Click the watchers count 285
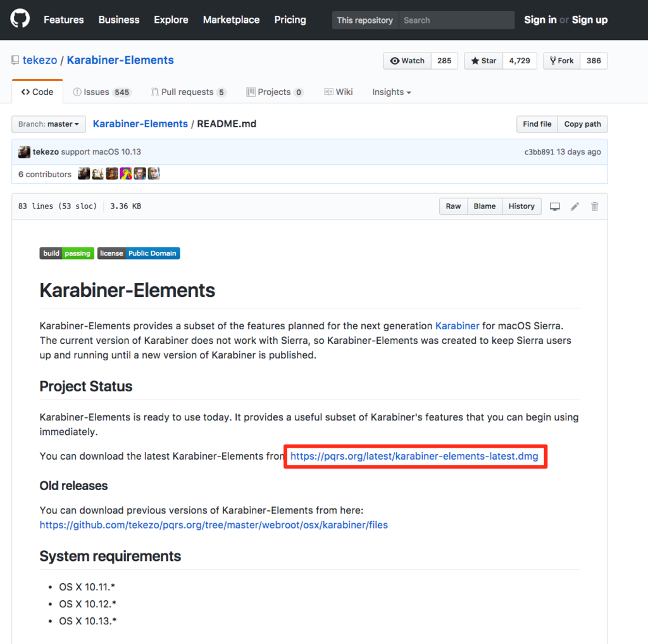The width and height of the screenshot is (648, 644). pyautogui.click(x=444, y=61)
